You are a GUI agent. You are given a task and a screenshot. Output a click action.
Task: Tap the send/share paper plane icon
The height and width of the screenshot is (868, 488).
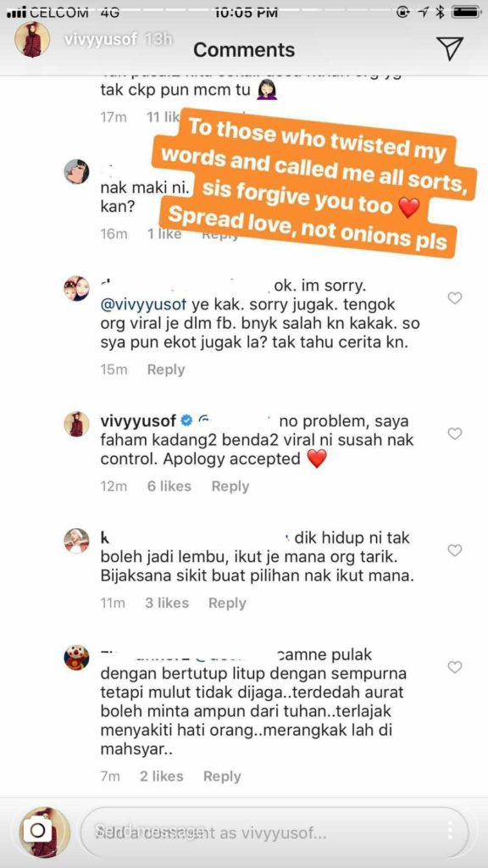(x=449, y=49)
